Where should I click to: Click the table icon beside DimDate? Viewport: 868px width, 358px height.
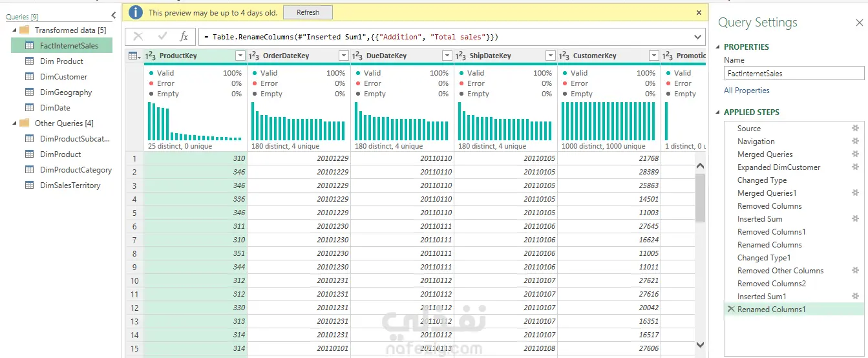[29, 108]
